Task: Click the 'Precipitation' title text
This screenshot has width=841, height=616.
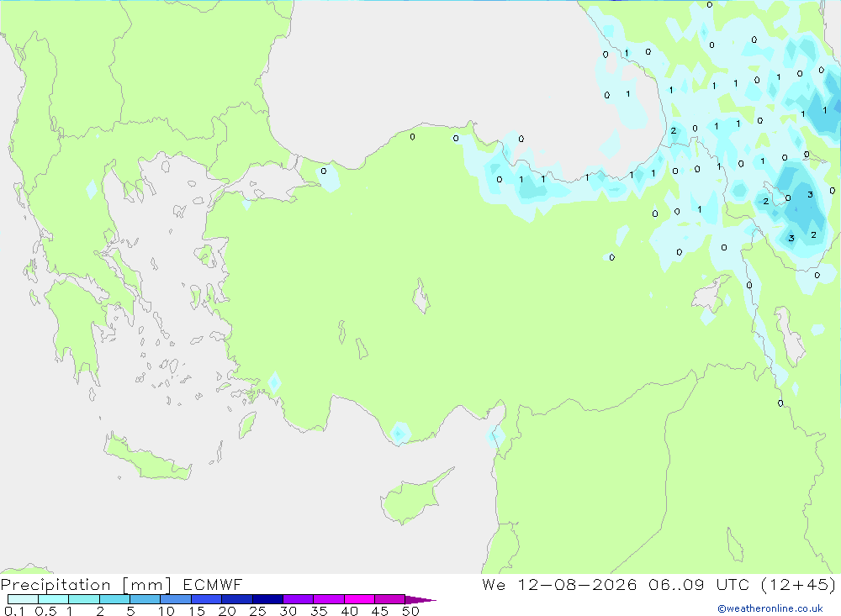Action: (x=56, y=584)
